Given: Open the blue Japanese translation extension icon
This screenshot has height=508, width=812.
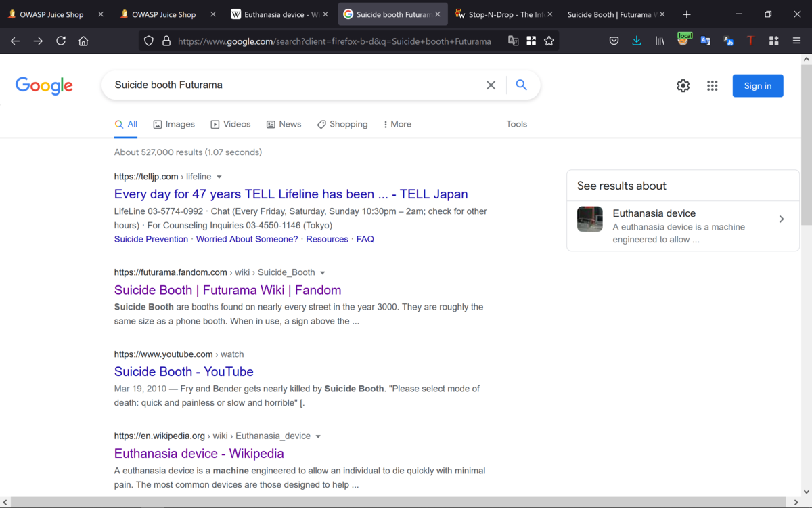Looking at the screenshot, I should (728, 41).
